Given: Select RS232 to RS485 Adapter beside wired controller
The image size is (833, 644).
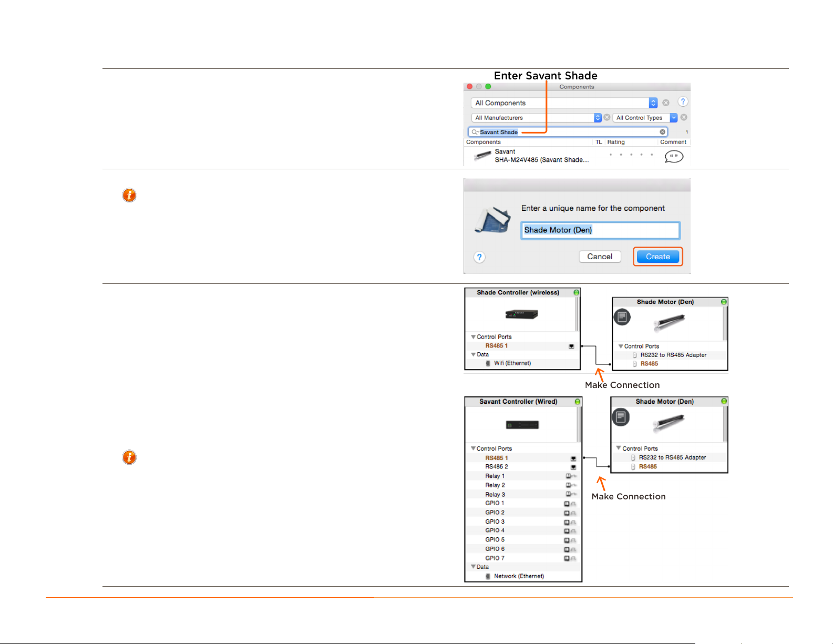Looking at the screenshot, I should (672, 457).
